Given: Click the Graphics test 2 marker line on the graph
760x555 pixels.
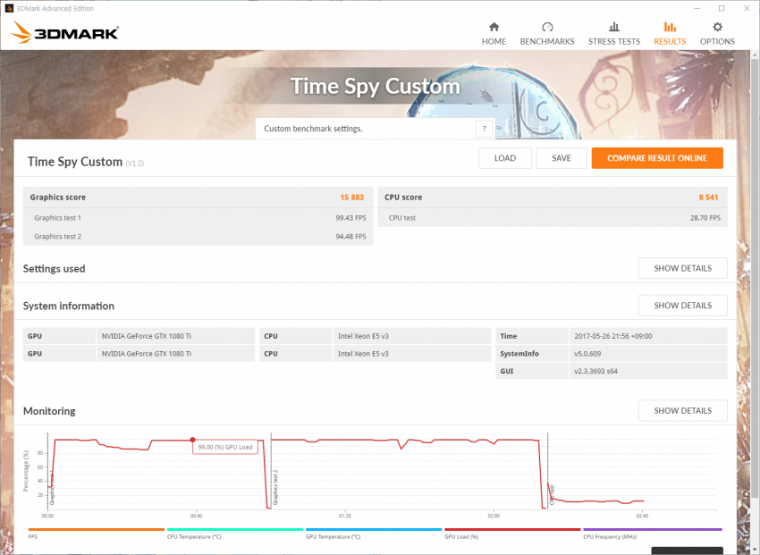Looking at the screenshot, I should [x=271, y=471].
